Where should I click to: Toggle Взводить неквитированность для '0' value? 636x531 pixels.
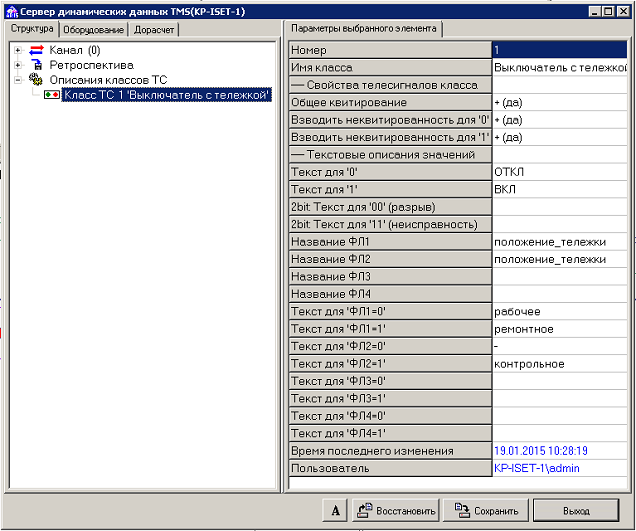tap(559, 119)
